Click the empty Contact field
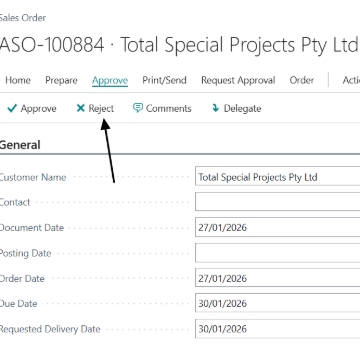 [277, 202]
